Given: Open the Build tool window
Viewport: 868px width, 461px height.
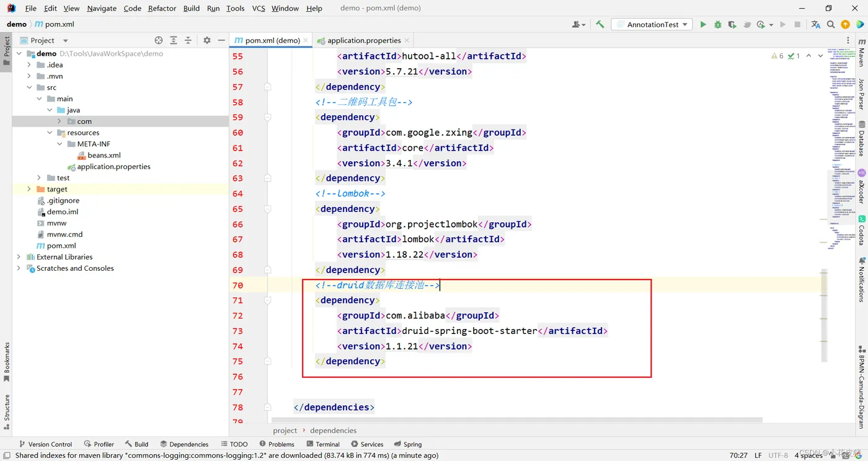Looking at the screenshot, I should (136, 444).
